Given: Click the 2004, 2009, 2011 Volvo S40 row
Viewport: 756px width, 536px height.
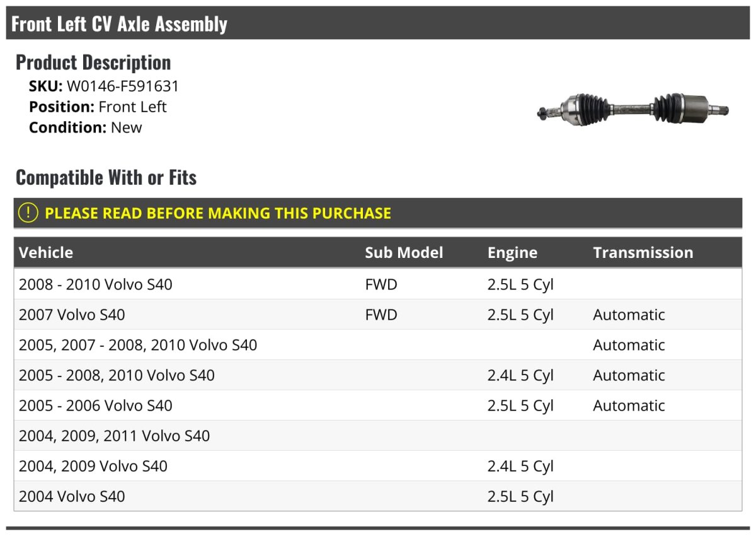Looking at the screenshot, I should tap(378, 436).
